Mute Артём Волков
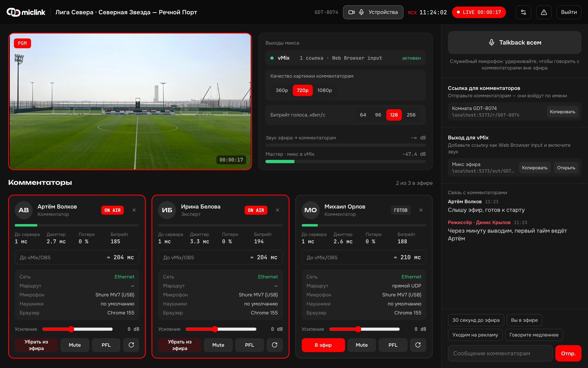Viewport: 588px width, 368px height. click(x=75, y=345)
